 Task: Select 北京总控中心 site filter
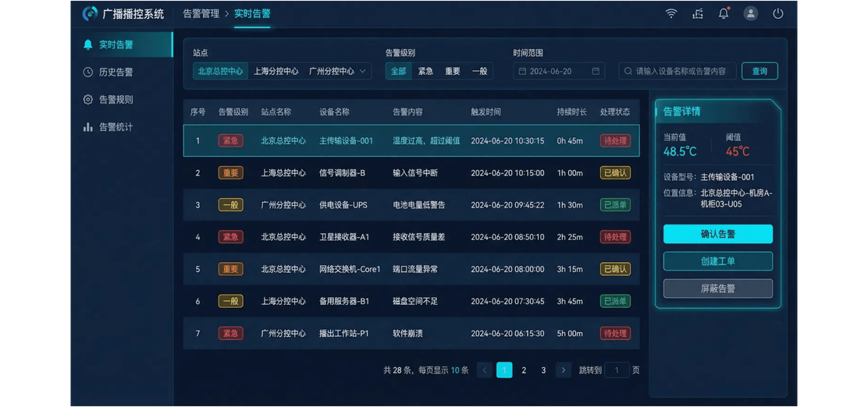click(x=220, y=71)
